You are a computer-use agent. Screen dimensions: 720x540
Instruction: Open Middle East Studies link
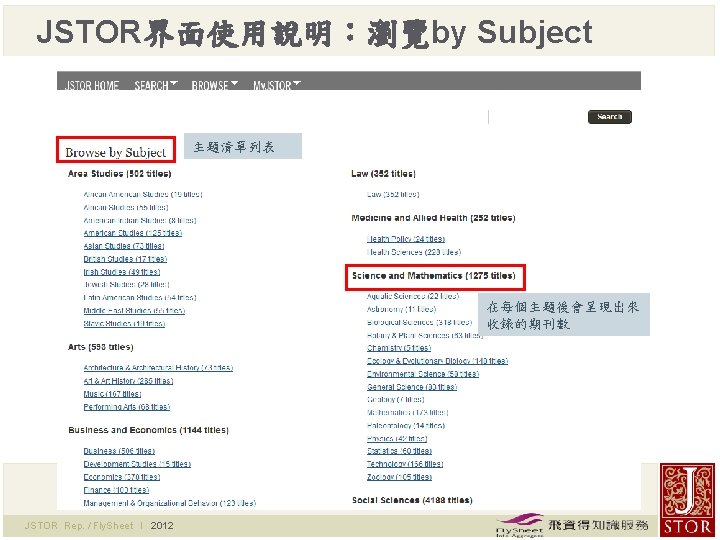click(134, 310)
